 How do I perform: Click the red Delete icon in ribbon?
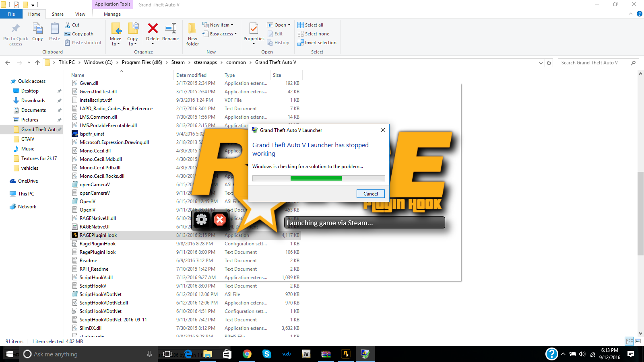[x=153, y=29]
